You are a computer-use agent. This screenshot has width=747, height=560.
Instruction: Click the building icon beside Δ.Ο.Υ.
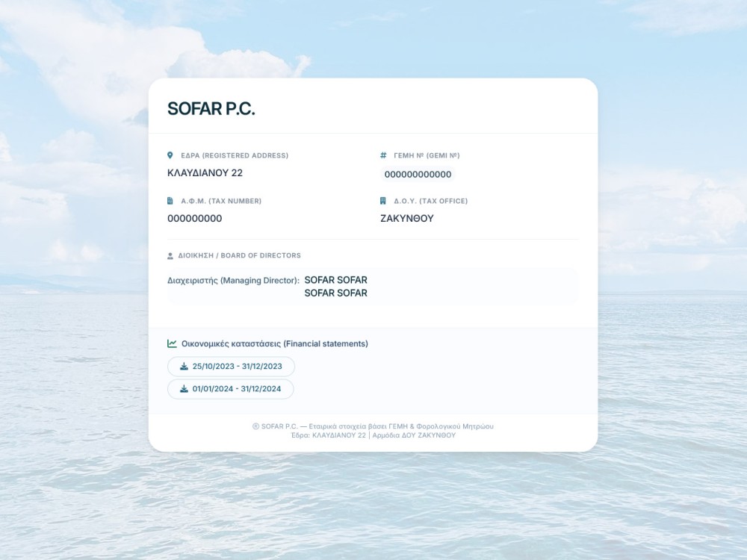[383, 201]
